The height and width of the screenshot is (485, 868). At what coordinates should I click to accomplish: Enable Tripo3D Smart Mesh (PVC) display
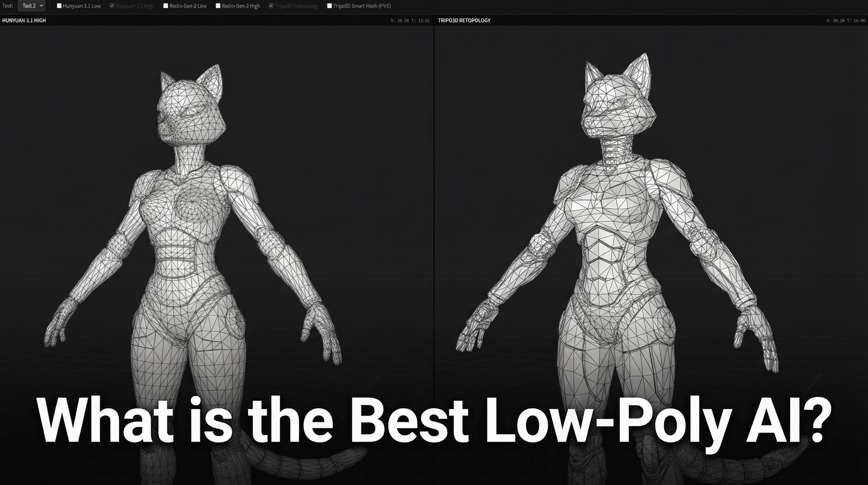(329, 5)
